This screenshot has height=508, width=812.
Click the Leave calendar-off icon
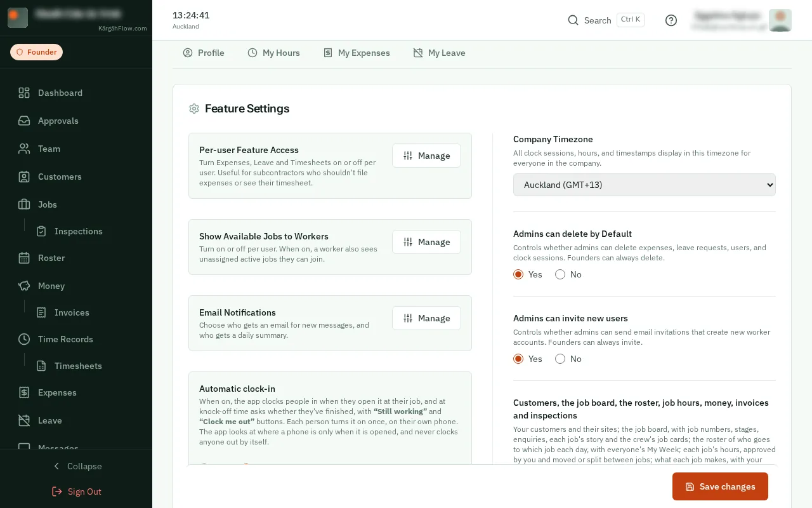tap(24, 420)
